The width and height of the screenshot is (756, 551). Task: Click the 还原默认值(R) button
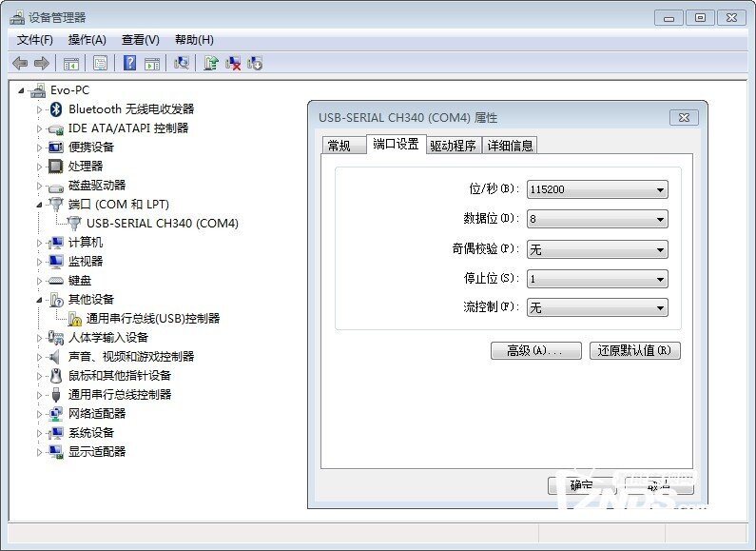point(635,350)
